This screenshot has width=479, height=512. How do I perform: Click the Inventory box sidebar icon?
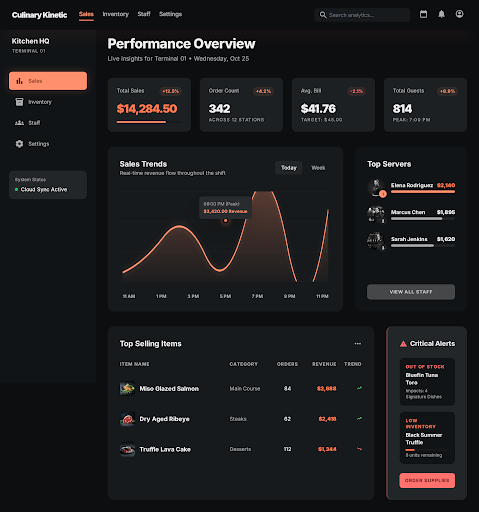point(19,102)
